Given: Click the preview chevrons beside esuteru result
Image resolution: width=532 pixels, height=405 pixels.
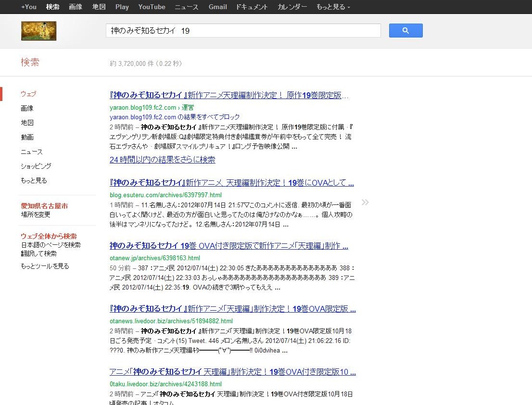Looking at the screenshot, I should [x=365, y=202].
